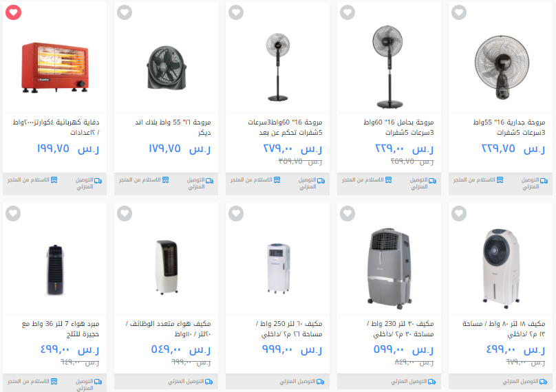This screenshot has width=556, height=392.
Task: Click heart on multifunction air cooler
Action: [125, 213]
